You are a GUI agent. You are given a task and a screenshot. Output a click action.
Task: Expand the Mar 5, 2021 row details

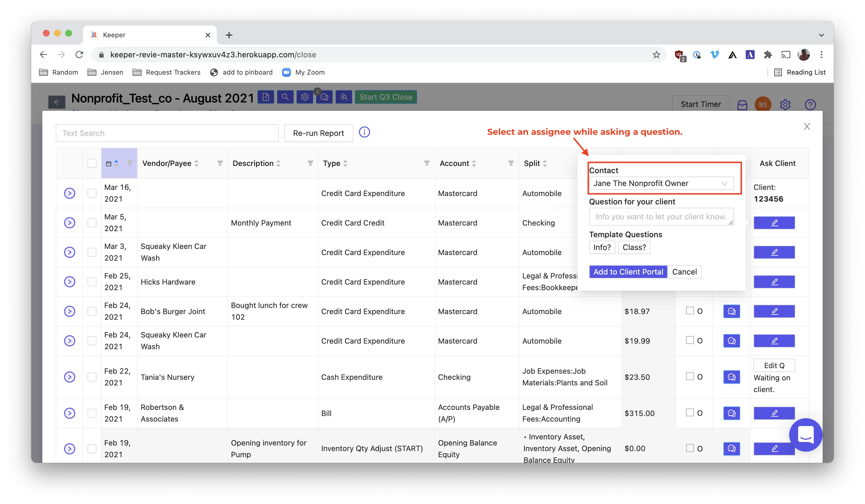(x=70, y=223)
